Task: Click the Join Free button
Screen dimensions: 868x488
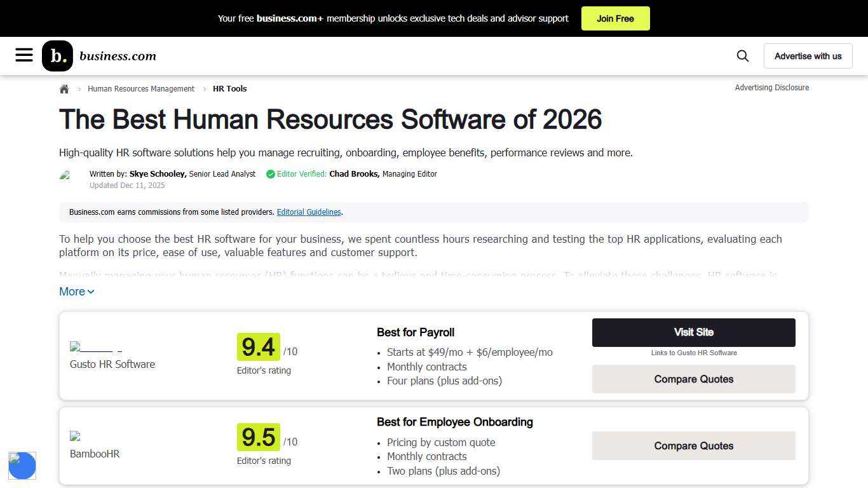Action: [614, 18]
